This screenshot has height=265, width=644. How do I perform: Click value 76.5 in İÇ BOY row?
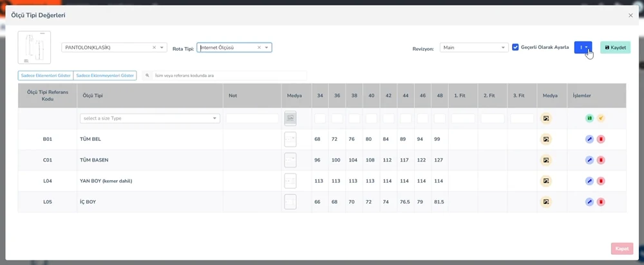click(x=404, y=202)
